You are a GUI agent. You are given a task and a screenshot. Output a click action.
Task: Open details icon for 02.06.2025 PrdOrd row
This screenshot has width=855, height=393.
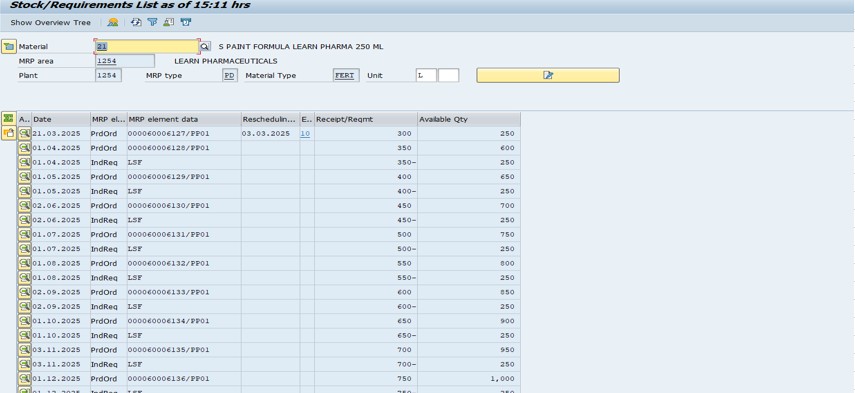tap(25, 205)
